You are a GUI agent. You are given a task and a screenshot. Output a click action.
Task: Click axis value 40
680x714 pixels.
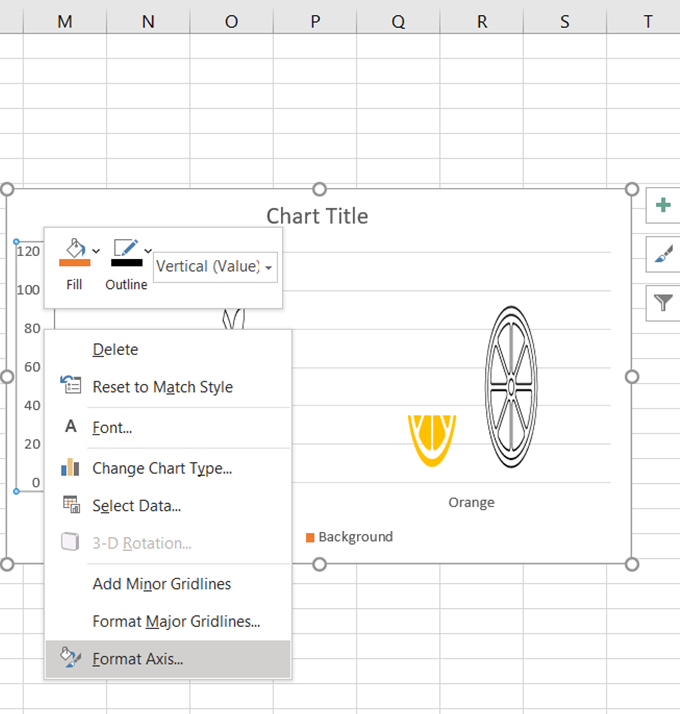pyautogui.click(x=32, y=406)
